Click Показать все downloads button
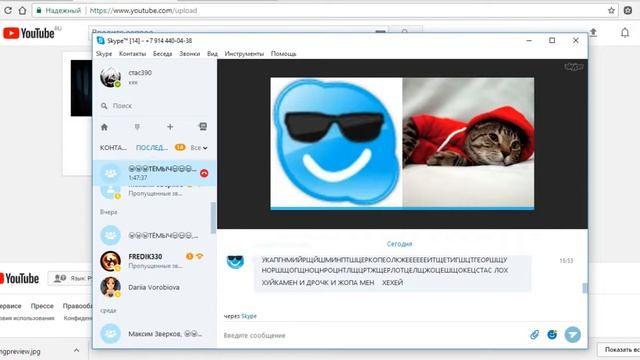 [619, 350]
